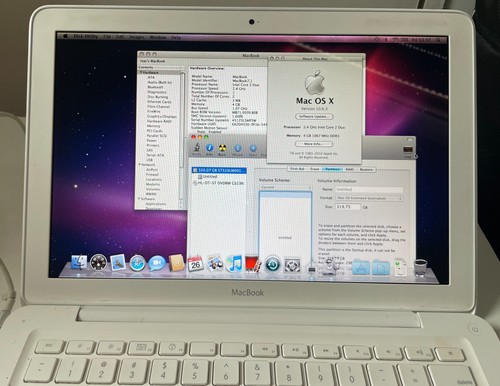
Task: Open Safari from the Dock
Action: point(137,263)
